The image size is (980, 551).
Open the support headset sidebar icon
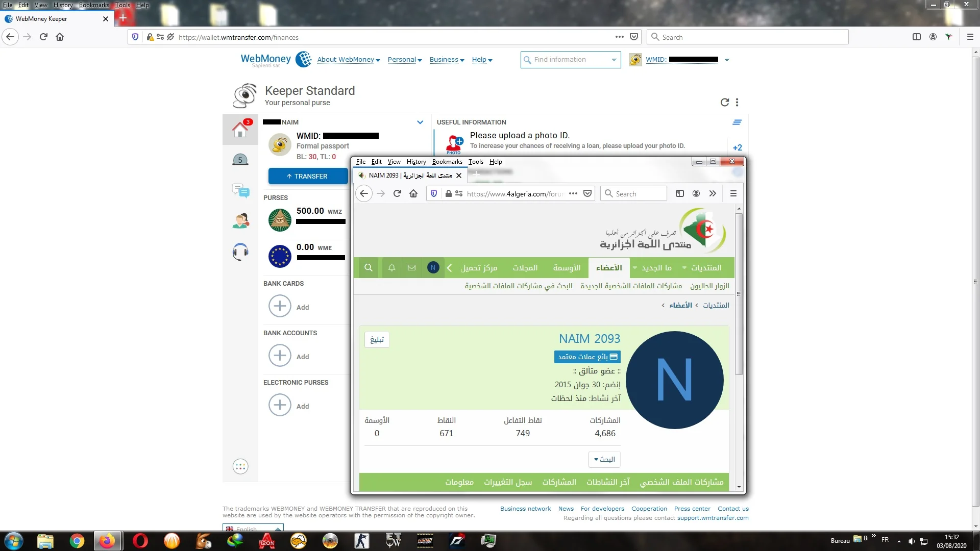click(240, 252)
